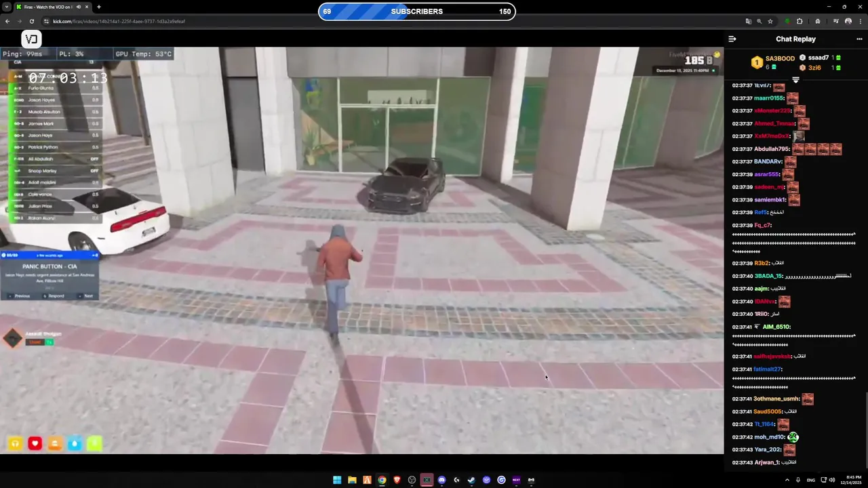Bookmark this page with the star icon
Screen dimensions: 868x488
tap(770, 21)
